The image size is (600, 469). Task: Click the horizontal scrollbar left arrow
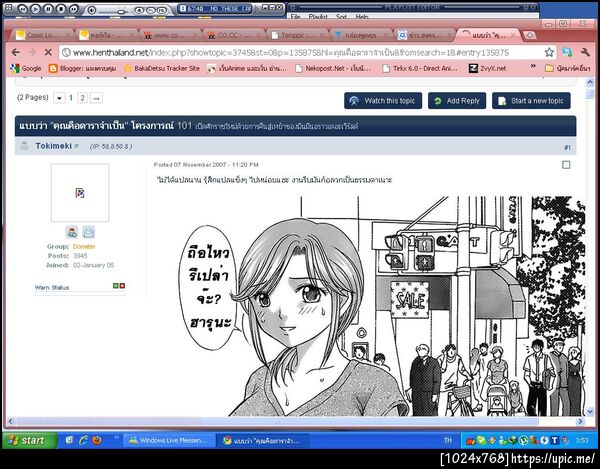(x=10, y=421)
